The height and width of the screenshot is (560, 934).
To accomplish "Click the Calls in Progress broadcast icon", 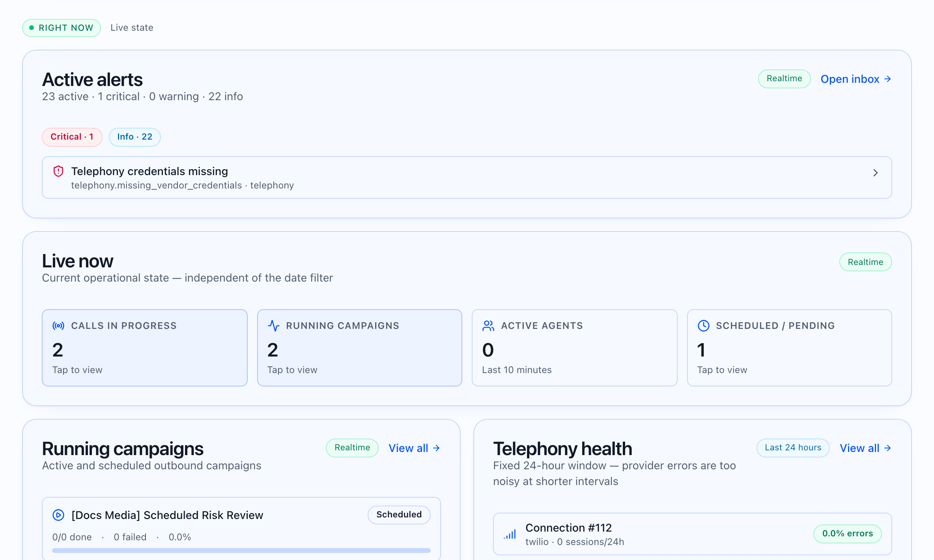I will click(x=58, y=326).
